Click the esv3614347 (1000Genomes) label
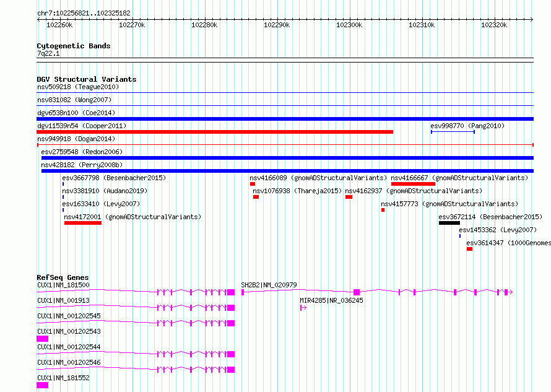This screenshot has width=551, height=392. coord(508,243)
